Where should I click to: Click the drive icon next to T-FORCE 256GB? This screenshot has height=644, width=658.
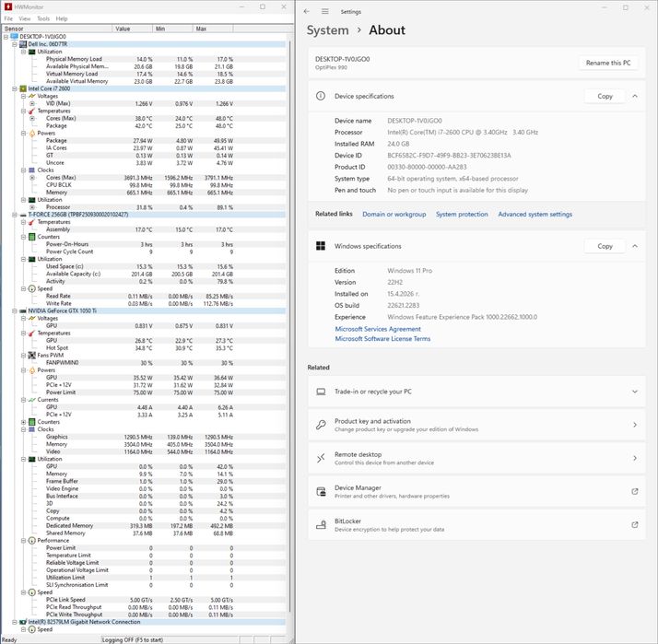point(23,215)
